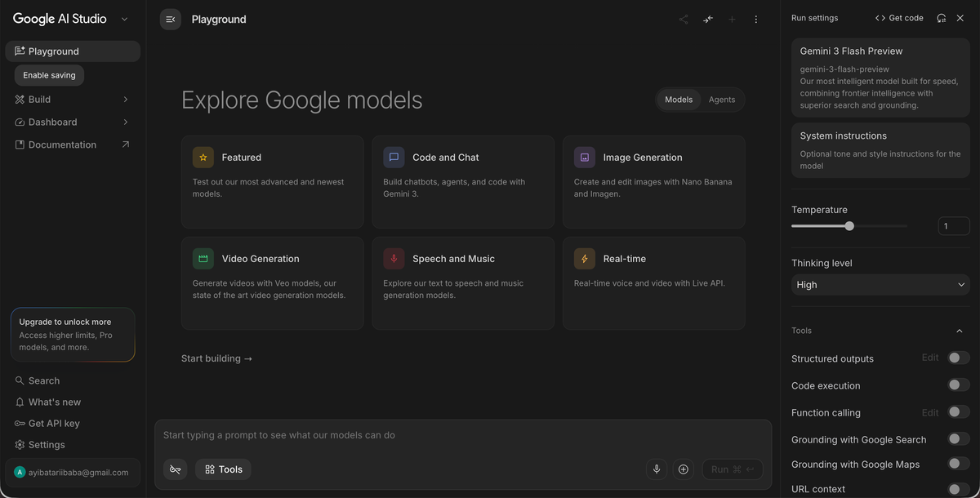Open the Real-time card
The height and width of the screenshot is (498, 980).
[654, 283]
